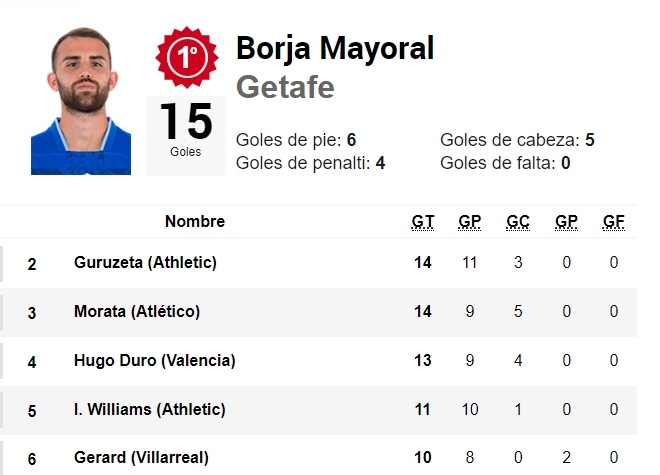Click the Goles de cabeza stat
The width and height of the screenshot is (660, 475).
click(517, 140)
